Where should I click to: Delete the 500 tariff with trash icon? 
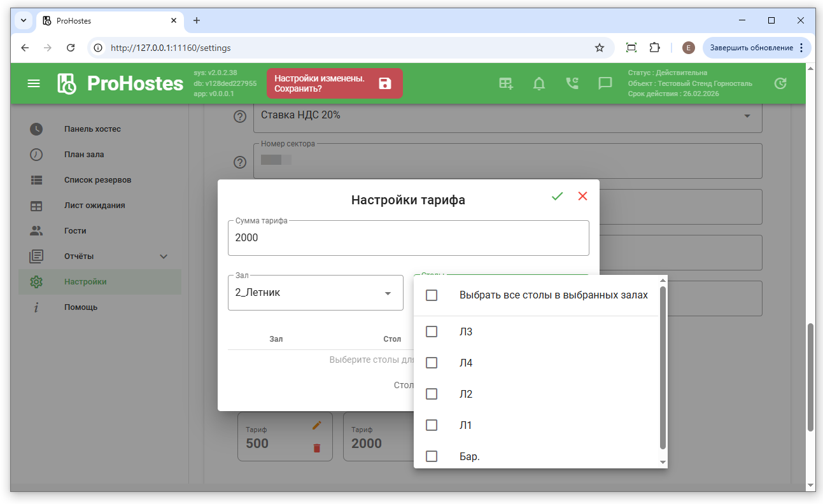[317, 448]
